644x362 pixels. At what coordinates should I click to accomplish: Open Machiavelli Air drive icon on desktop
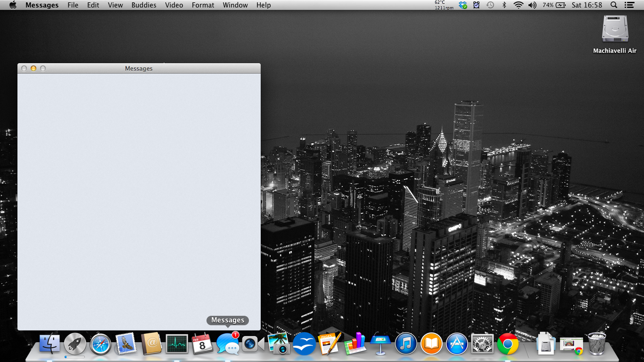click(x=615, y=29)
